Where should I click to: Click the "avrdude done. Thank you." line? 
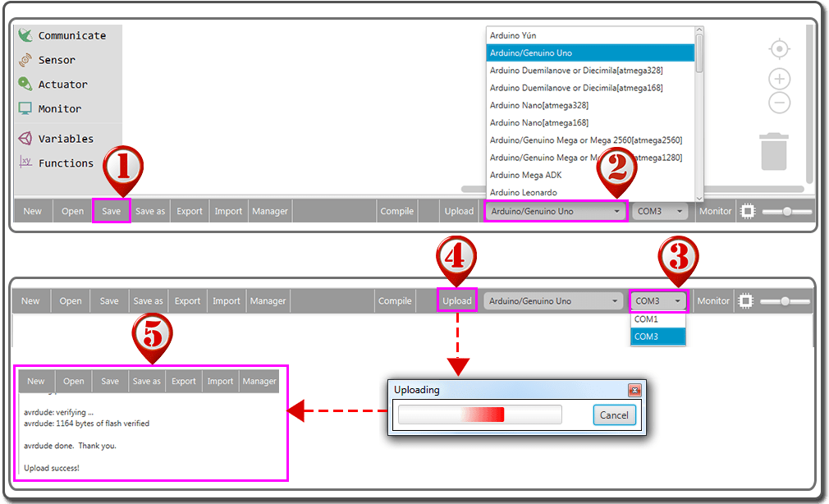click(x=70, y=445)
